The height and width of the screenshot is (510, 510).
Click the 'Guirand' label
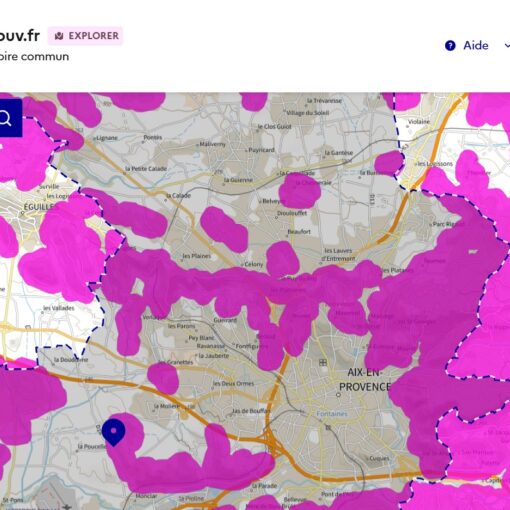[x=225, y=320]
